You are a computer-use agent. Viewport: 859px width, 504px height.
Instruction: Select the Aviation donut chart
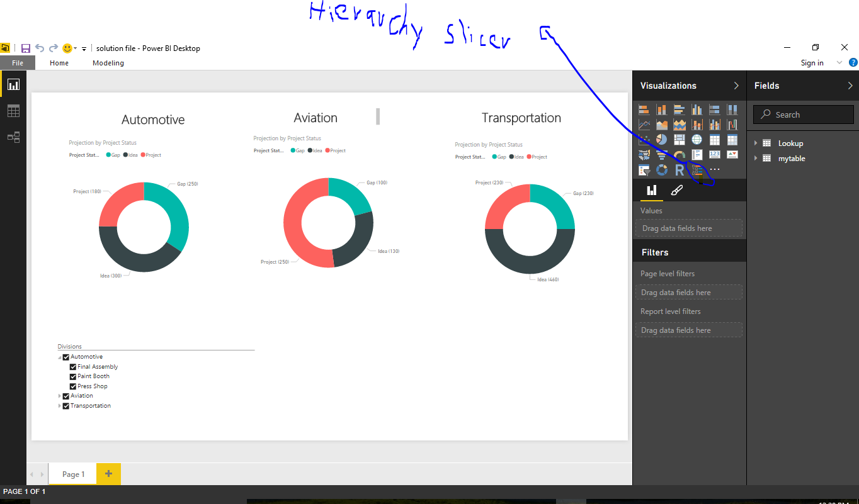(x=328, y=223)
